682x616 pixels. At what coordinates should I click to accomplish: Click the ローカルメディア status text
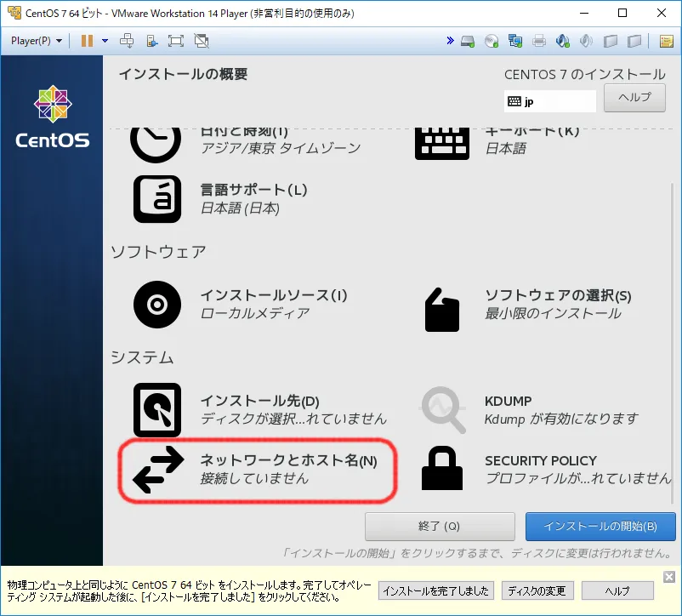click(x=255, y=313)
